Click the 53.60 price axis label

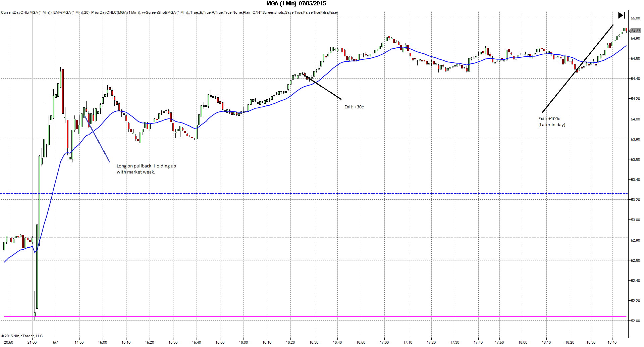coord(635,159)
